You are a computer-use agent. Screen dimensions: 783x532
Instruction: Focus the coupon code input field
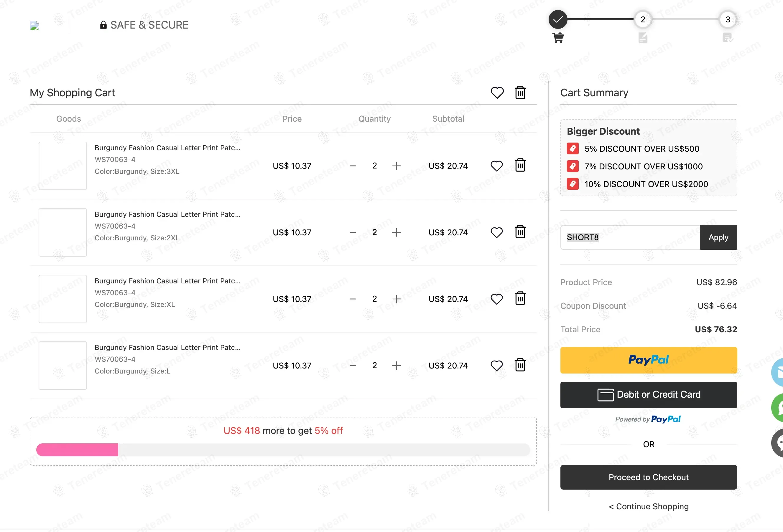[x=630, y=237]
